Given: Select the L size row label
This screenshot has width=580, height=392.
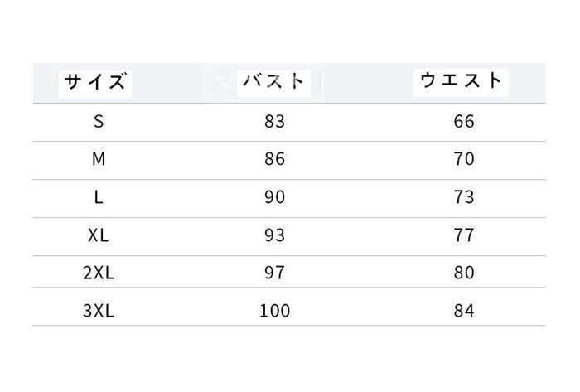Looking at the screenshot, I should (99, 197).
